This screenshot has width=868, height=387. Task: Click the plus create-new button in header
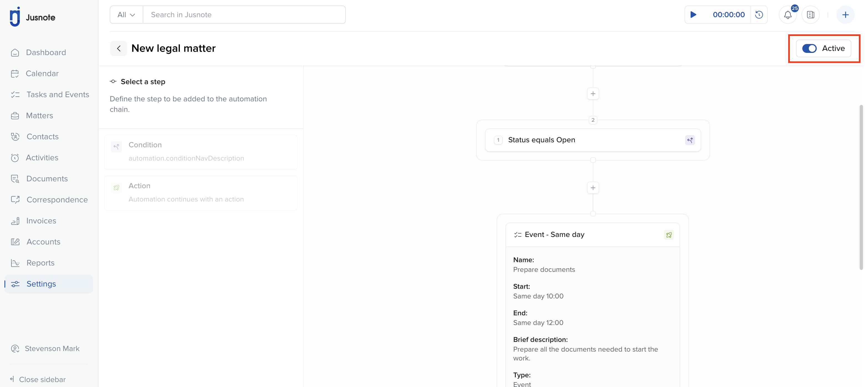coord(845,15)
